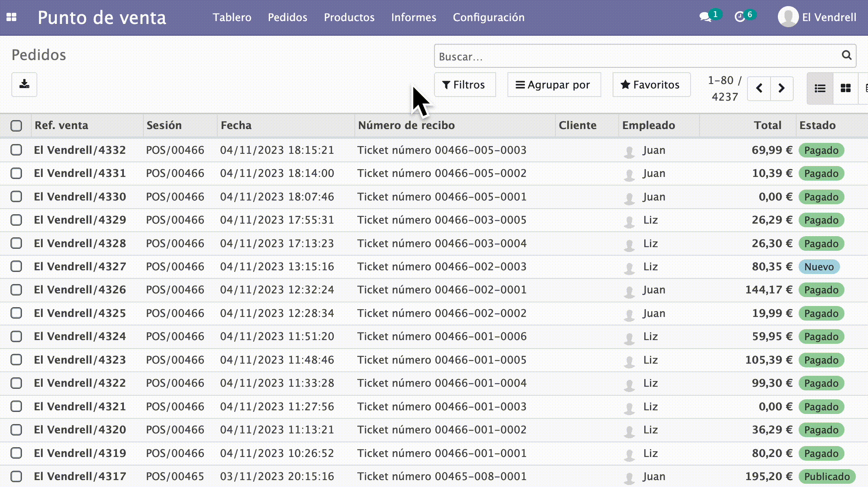Open the activities clock icon
The image size is (868, 487).
(740, 17)
